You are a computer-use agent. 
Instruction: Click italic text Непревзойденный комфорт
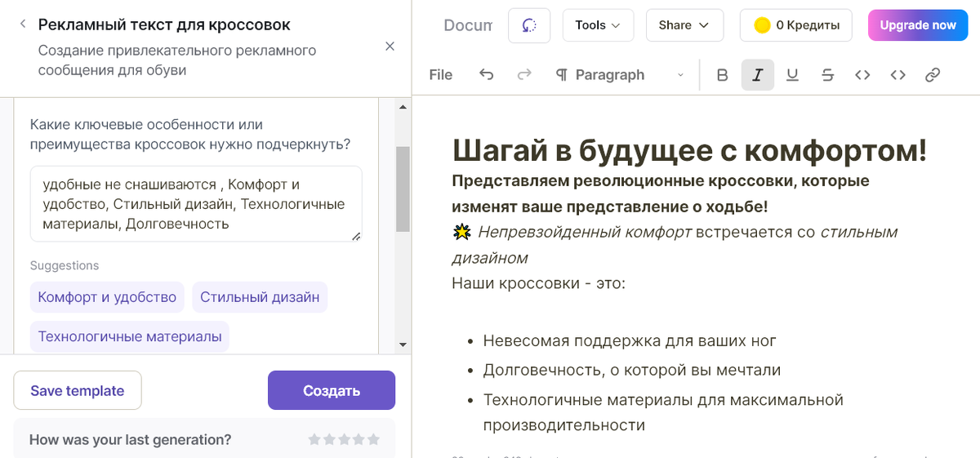click(585, 232)
